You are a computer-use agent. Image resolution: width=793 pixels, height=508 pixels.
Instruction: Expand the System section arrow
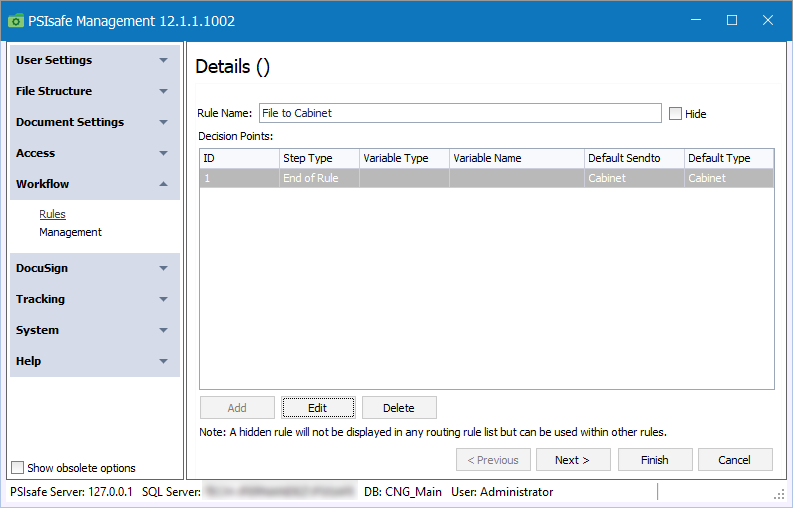pyautogui.click(x=163, y=330)
